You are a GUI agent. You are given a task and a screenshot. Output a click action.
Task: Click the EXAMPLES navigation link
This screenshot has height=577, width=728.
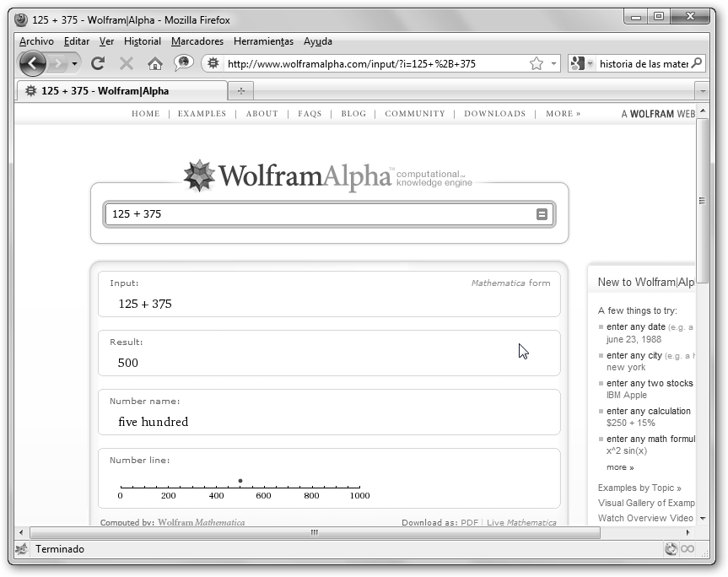coord(202,114)
